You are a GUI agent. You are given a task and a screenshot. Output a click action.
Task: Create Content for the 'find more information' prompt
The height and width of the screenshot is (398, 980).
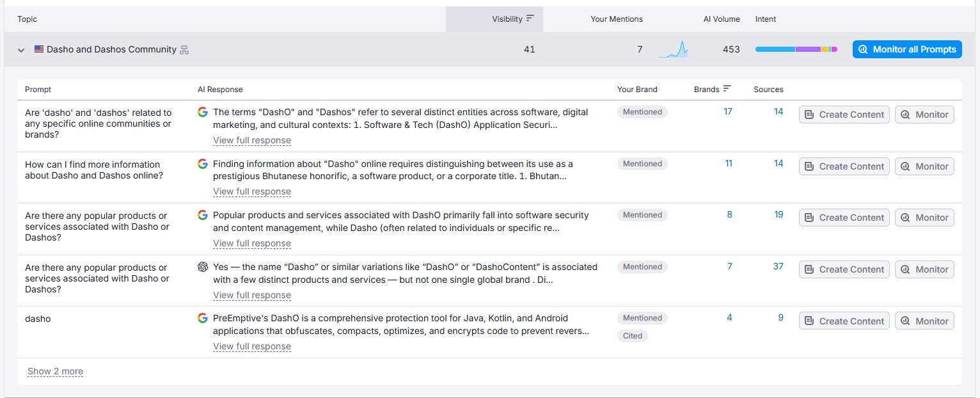(844, 166)
